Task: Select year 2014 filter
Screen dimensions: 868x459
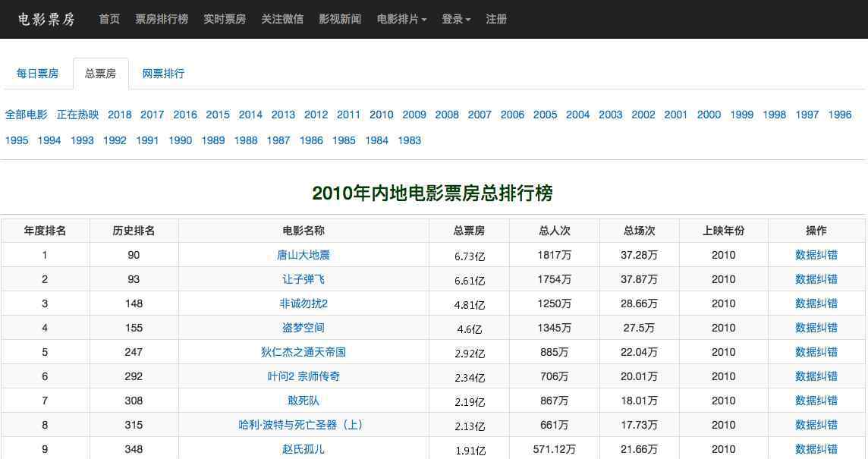Action: click(x=250, y=115)
